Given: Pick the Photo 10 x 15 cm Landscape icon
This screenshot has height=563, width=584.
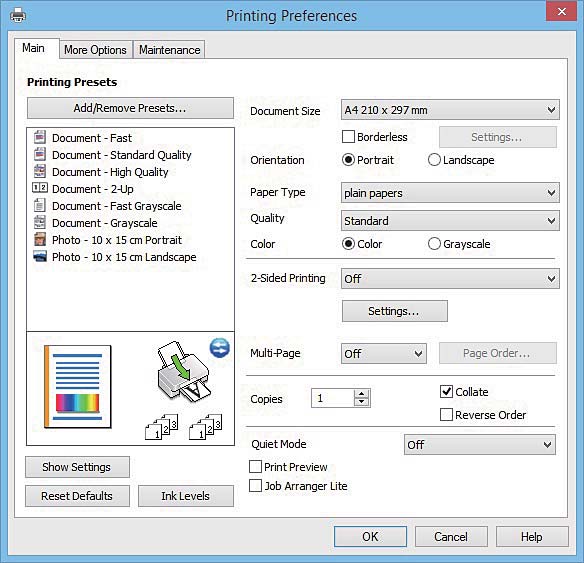Looking at the screenshot, I should click(x=40, y=256).
